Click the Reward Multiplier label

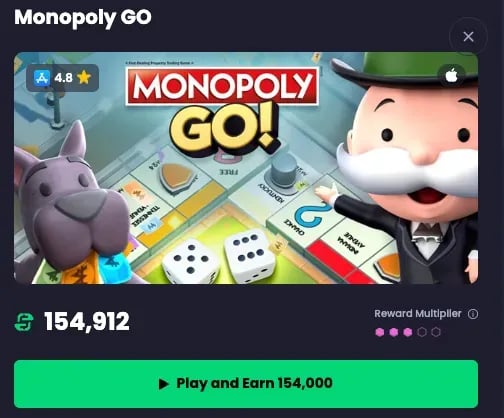(x=418, y=314)
